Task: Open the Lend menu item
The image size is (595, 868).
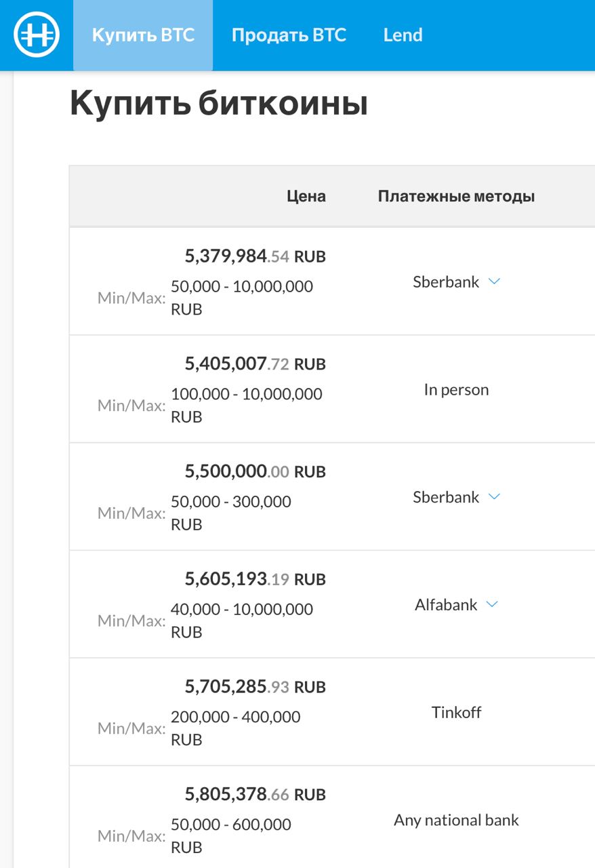Action: click(403, 35)
